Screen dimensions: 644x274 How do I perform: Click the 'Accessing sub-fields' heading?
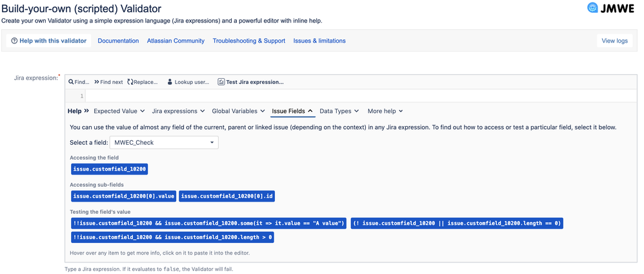pyautogui.click(x=97, y=185)
